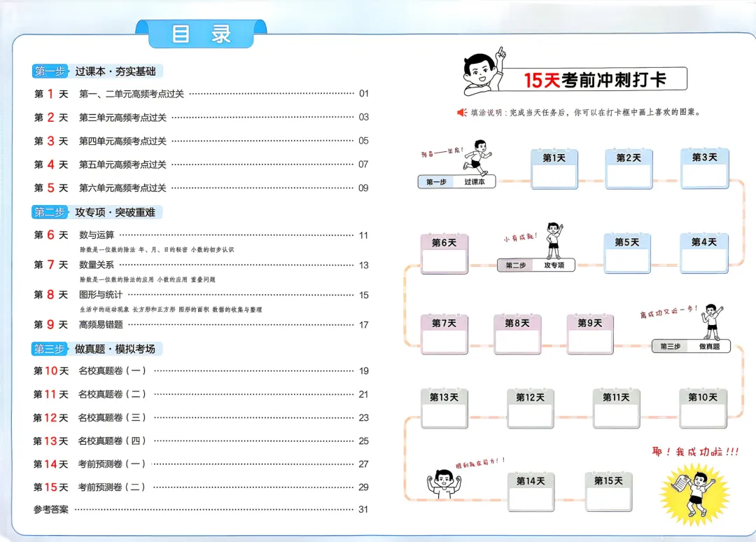Image resolution: width=756 pixels, height=542 pixels.
Task: Open the 第四单元高频考点过关 entry
Action: tap(201, 141)
